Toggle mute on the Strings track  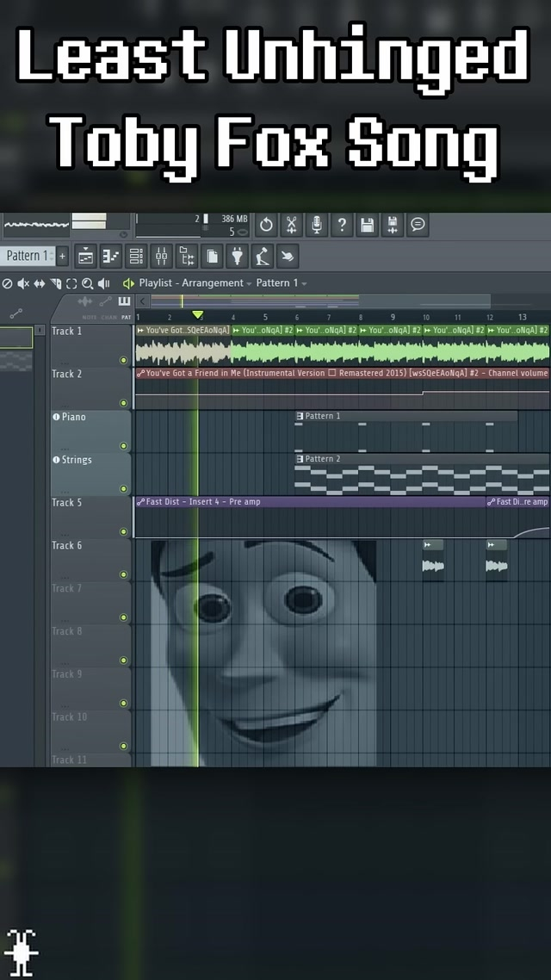(123, 488)
